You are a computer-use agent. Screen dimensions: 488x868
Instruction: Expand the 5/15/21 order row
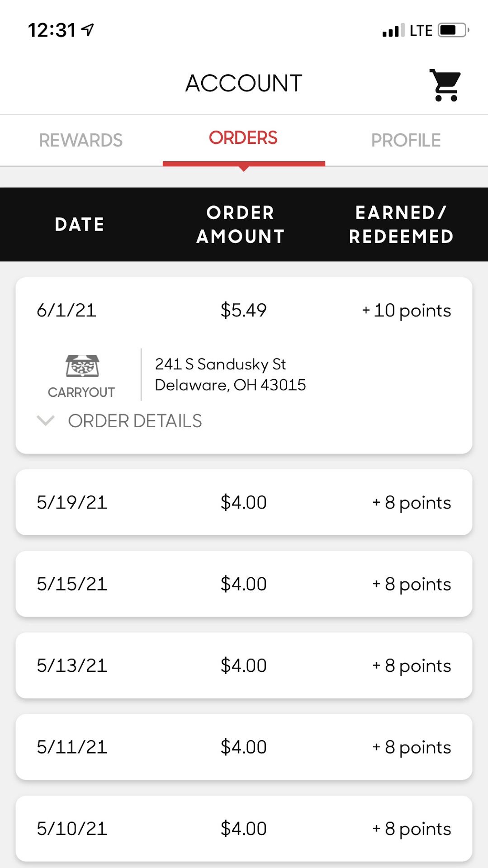[244, 584]
